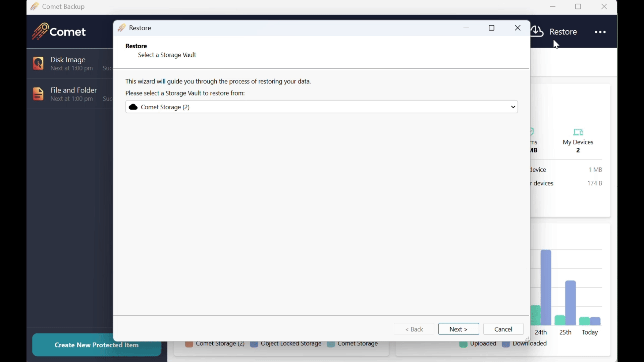
Task: Select the File and Folder protected item
Action: point(74,94)
